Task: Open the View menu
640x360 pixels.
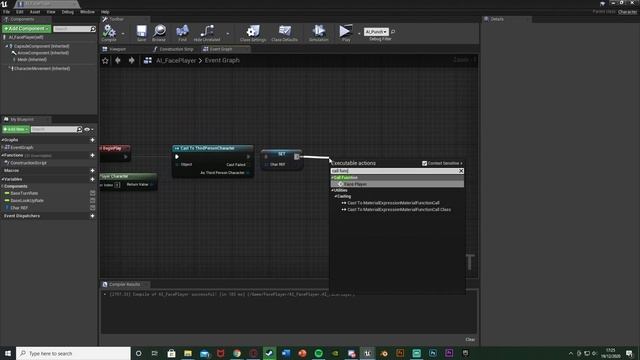Action: 51,12
